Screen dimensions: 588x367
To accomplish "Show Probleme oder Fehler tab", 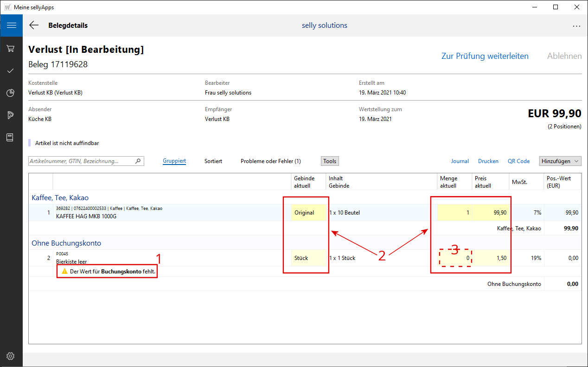I will (x=270, y=161).
